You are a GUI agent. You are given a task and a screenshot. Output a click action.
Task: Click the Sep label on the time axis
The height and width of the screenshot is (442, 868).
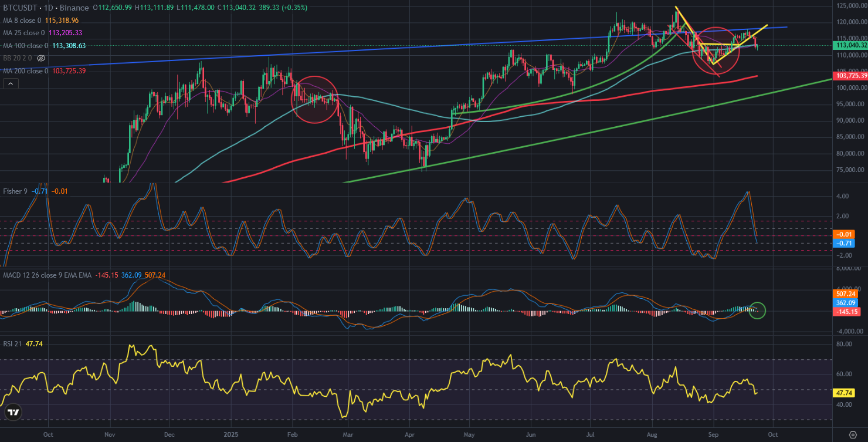click(713, 435)
